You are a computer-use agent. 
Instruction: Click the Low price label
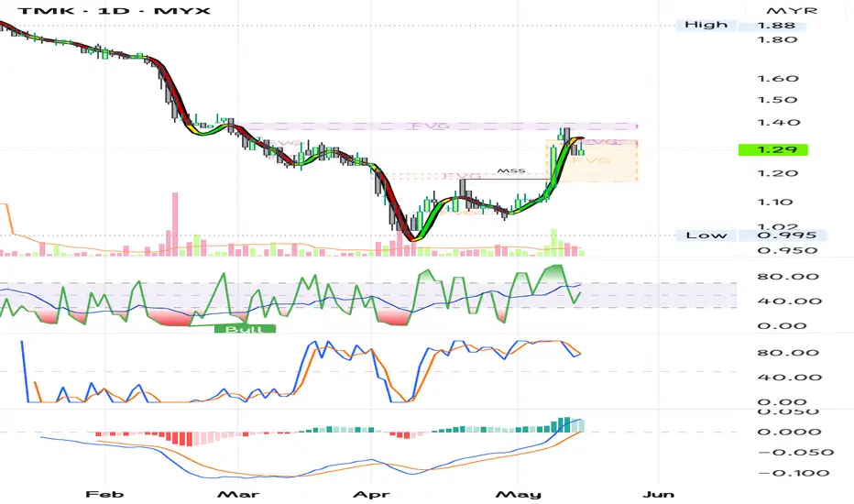pyautogui.click(x=706, y=236)
